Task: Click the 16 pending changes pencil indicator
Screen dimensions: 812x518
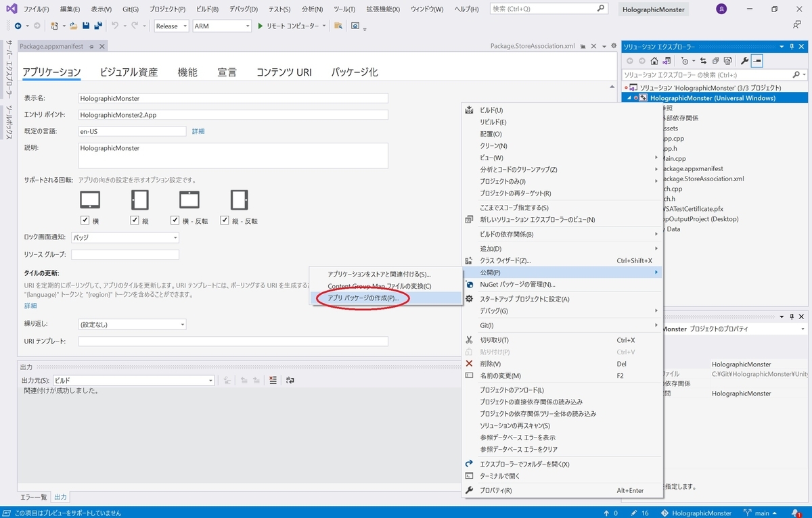Action: [639, 513]
